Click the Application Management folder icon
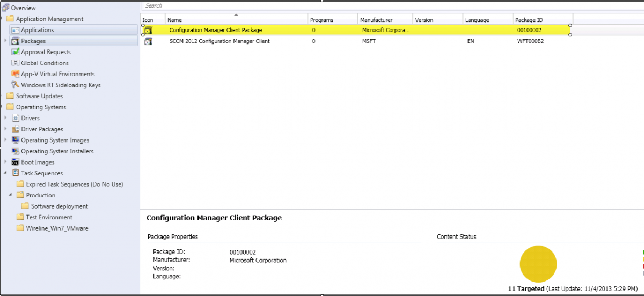This screenshot has height=296, width=644. coord(10,19)
